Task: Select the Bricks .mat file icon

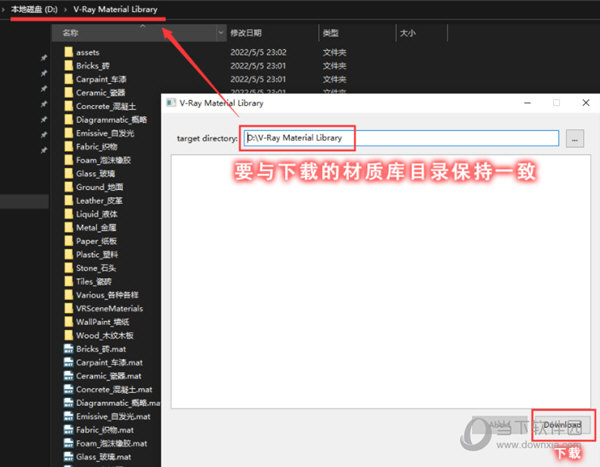Action: (x=68, y=349)
